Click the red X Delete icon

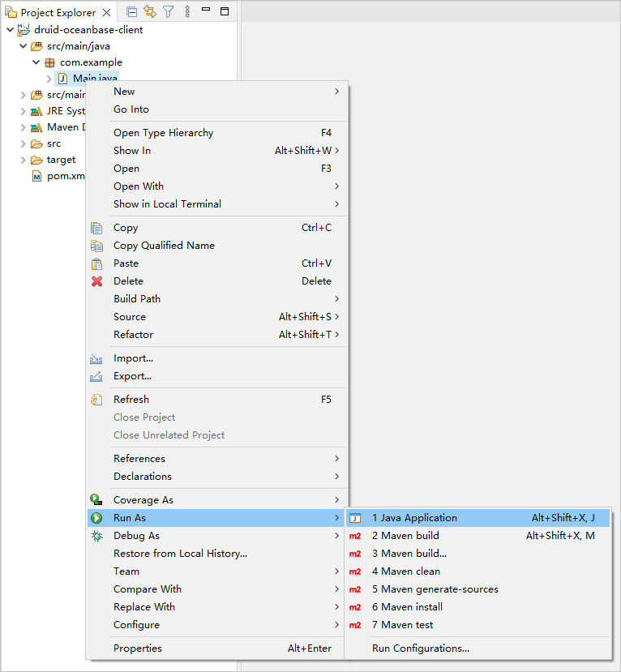coord(96,281)
